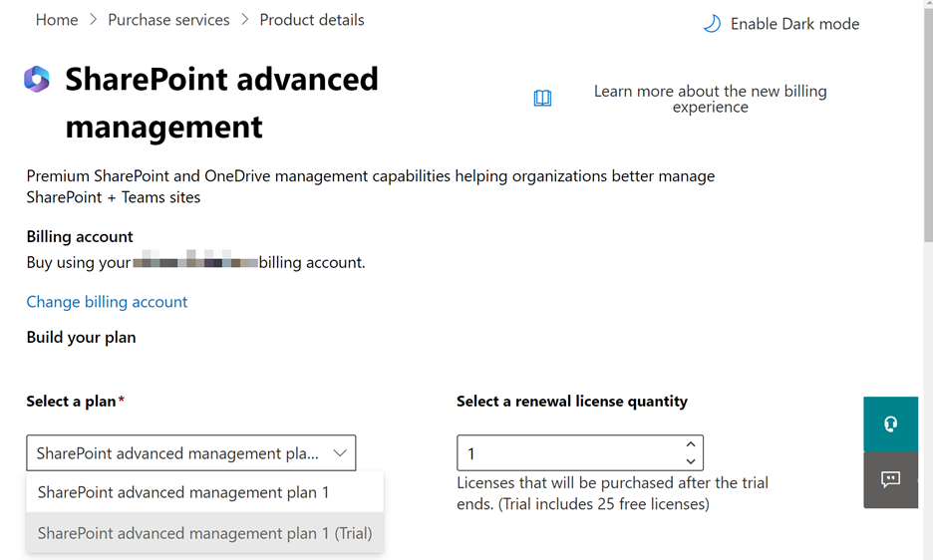Click the SharePoint advanced management heading

click(221, 103)
